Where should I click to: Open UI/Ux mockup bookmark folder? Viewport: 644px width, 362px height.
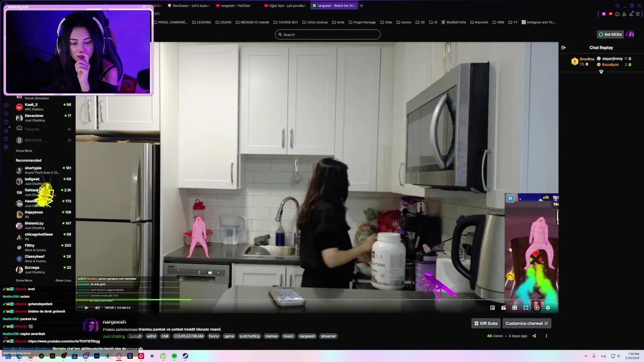pos(314,22)
